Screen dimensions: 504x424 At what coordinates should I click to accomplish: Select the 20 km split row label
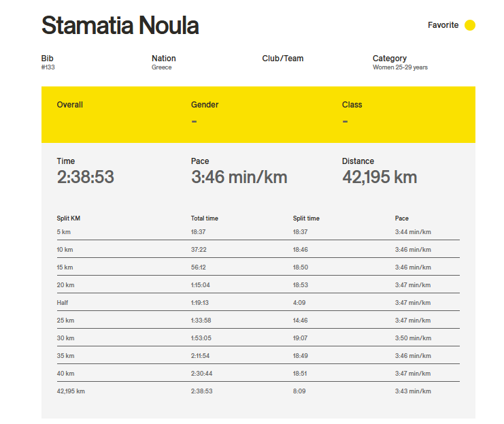pos(65,285)
